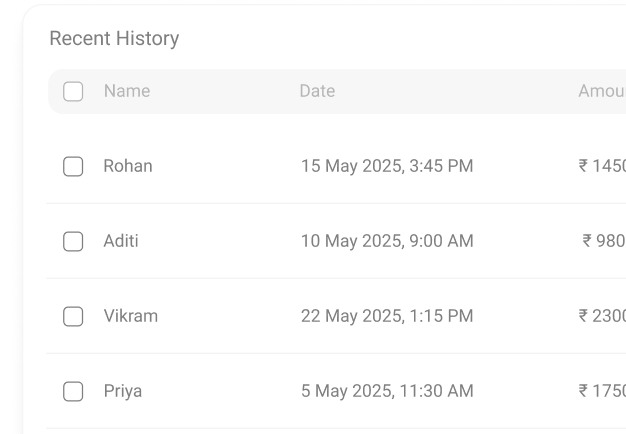Viewport: 626px width, 434px height.
Task: Sort by the Name column header
Action: (x=127, y=91)
